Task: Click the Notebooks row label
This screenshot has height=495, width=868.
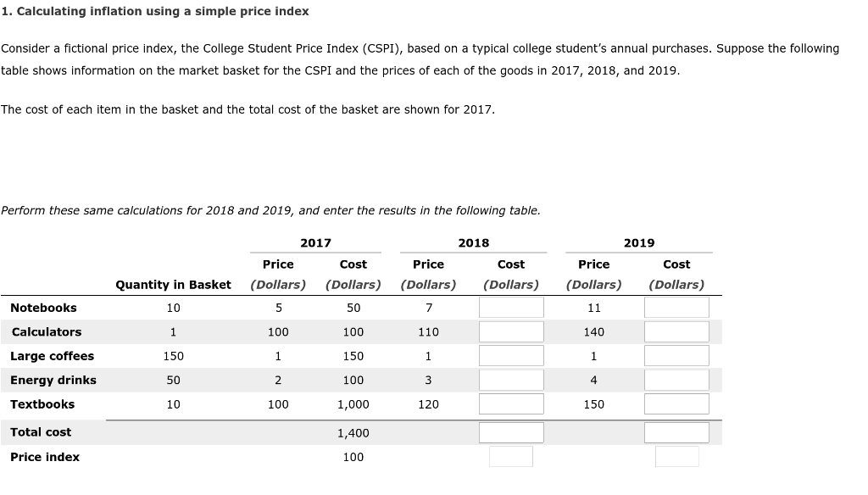Action: point(43,307)
